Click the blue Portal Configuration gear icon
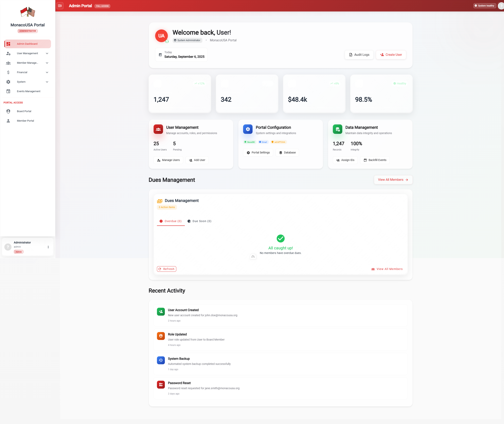The width and height of the screenshot is (504, 424). (248, 129)
